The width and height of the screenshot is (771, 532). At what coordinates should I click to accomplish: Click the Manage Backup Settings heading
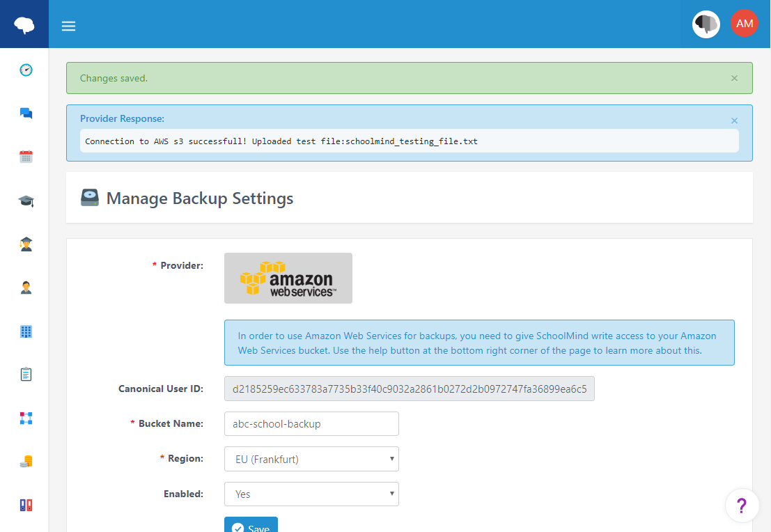(200, 198)
